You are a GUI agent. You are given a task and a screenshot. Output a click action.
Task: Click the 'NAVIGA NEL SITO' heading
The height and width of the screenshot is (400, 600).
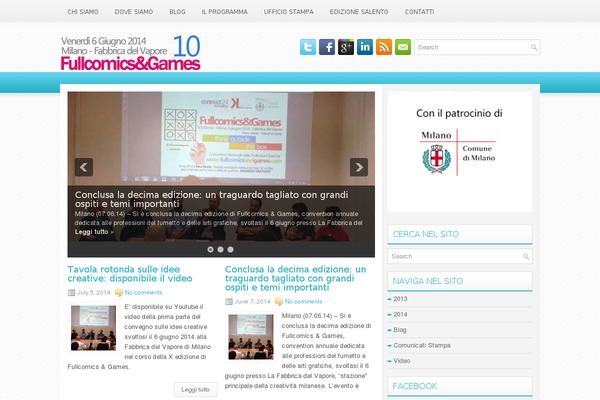(428, 281)
